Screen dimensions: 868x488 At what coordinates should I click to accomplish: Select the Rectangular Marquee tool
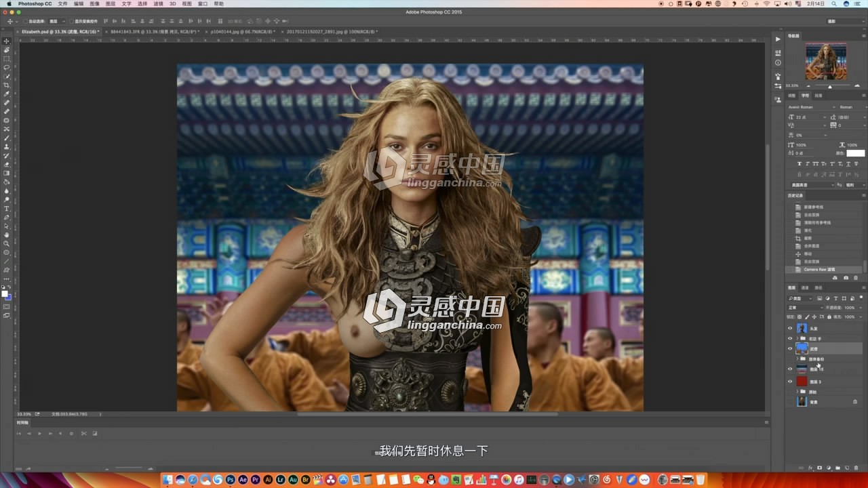click(6, 59)
